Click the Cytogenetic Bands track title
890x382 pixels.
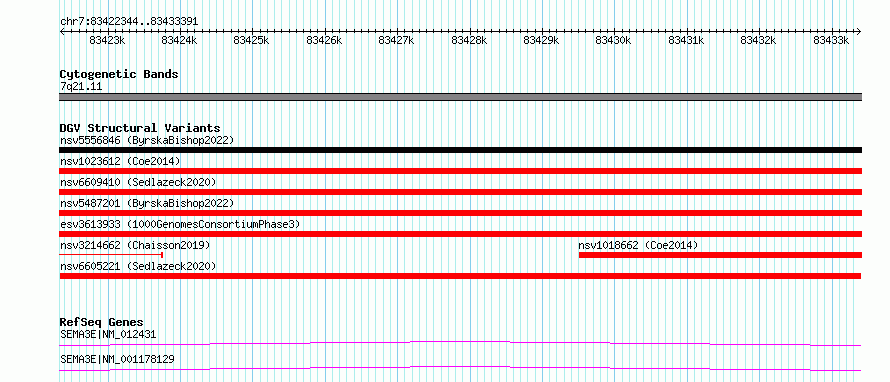[119, 74]
